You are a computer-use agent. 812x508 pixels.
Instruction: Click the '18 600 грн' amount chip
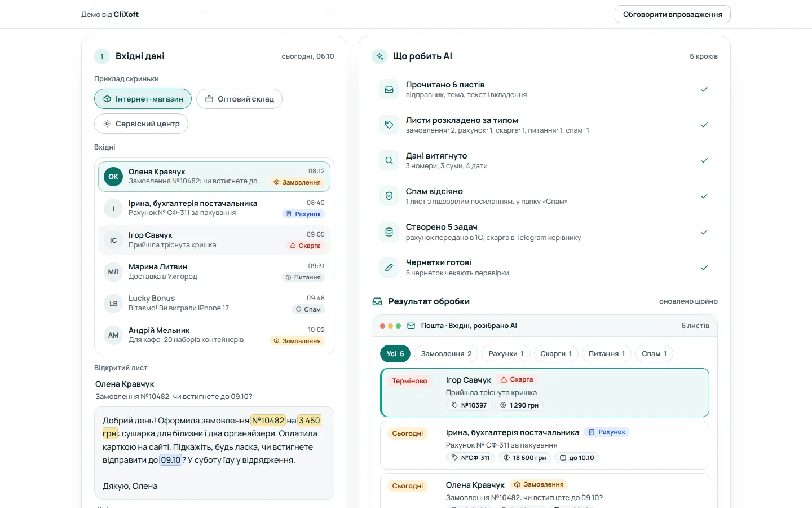click(x=524, y=458)
